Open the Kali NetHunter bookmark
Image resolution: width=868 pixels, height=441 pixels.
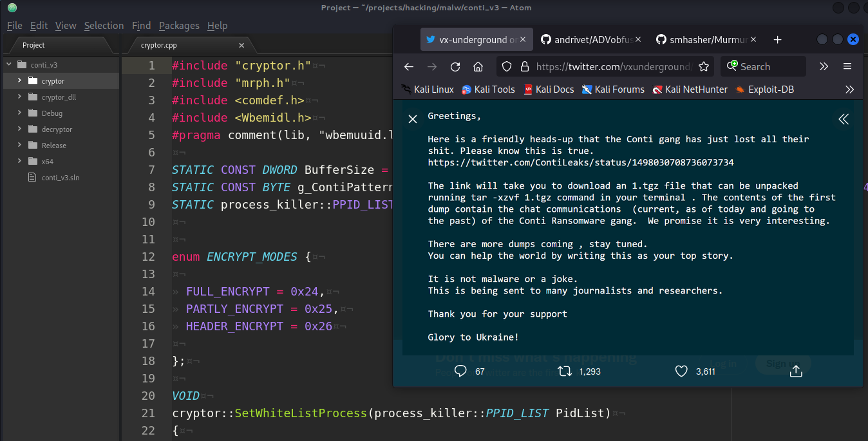(x=690, y=89)
